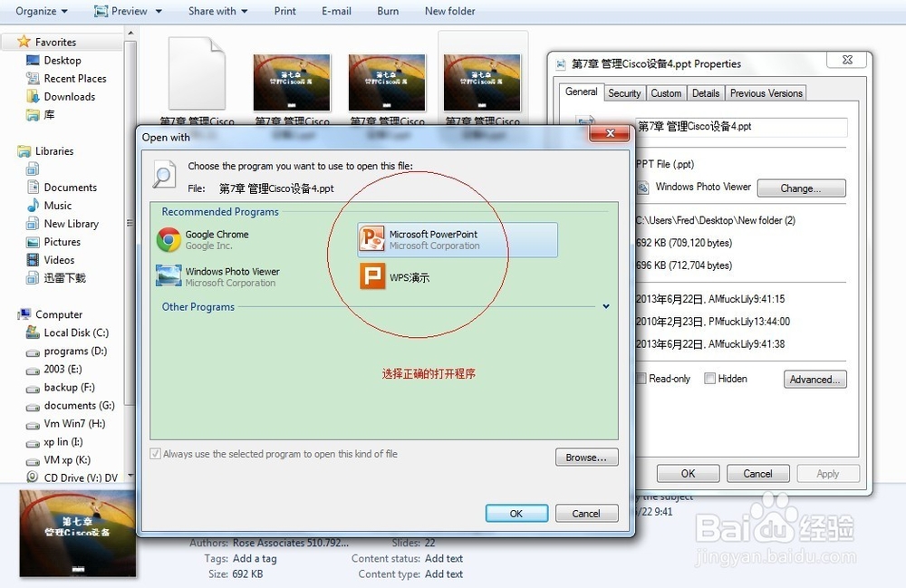Click E-mail in Explorer toolbar
This screenshot has width=906, height=588.
tap(336, 11)
